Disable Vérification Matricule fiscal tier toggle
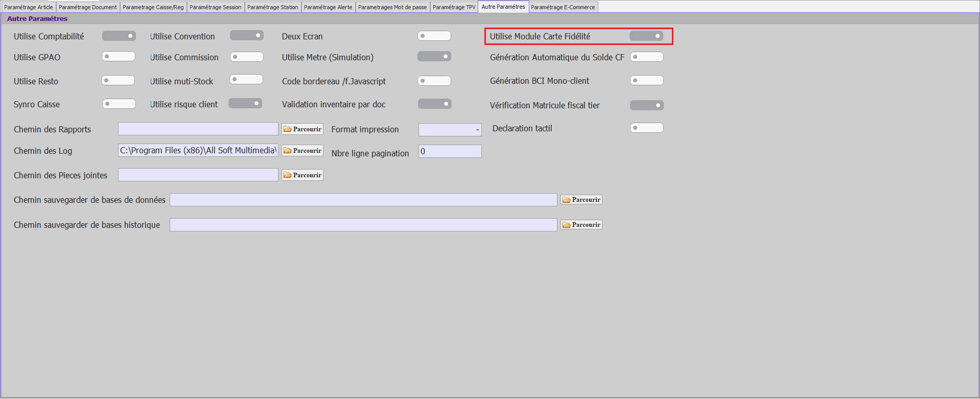The image size is (980, 399). tap(647, 105)
